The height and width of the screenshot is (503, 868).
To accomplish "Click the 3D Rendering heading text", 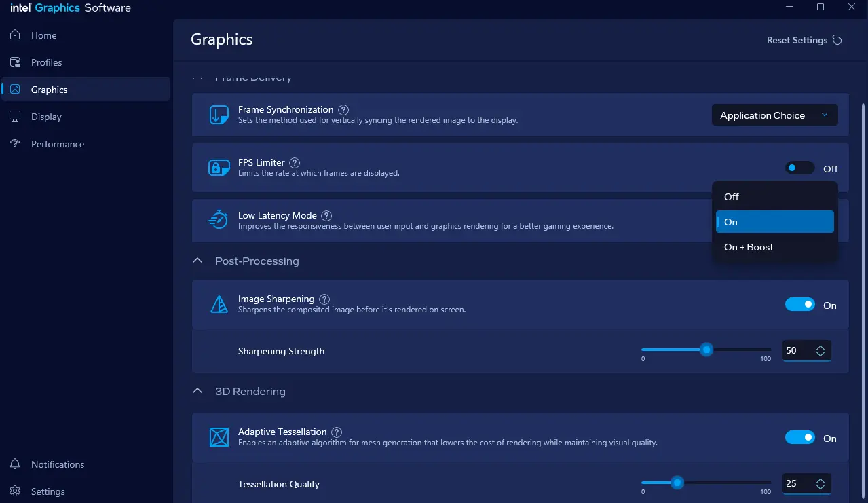I will [250, 391].
